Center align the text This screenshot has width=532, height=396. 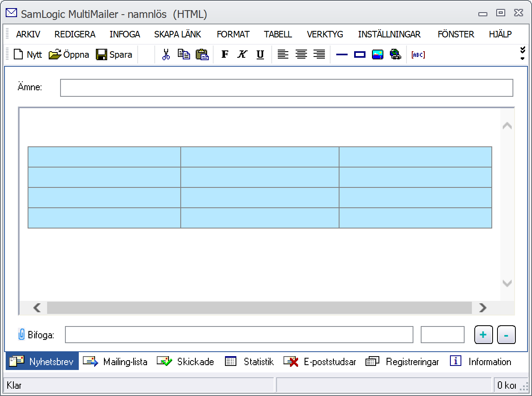301,54
